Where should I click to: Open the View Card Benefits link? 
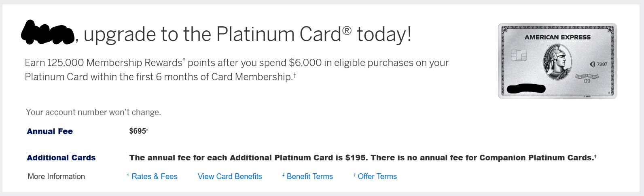230,177
